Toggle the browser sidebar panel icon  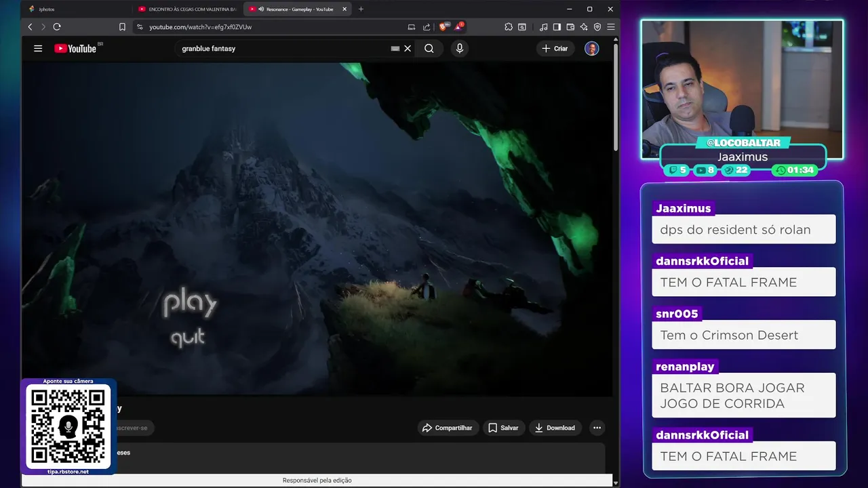(557, 27)
